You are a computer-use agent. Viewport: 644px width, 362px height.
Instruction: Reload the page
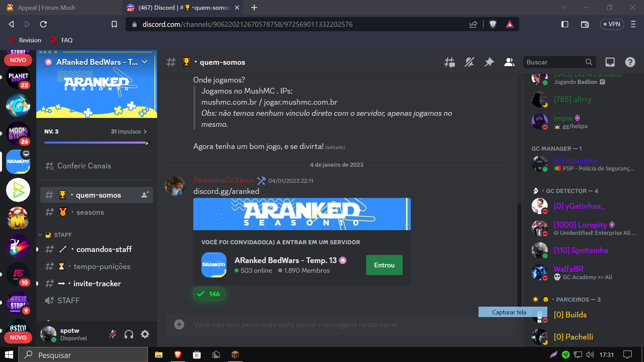(43, 24)
